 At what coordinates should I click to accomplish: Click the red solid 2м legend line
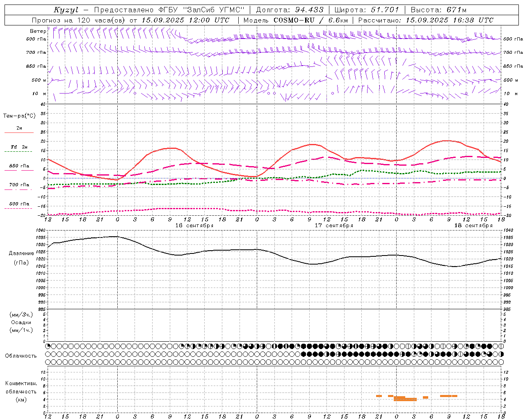pos(18,133)
